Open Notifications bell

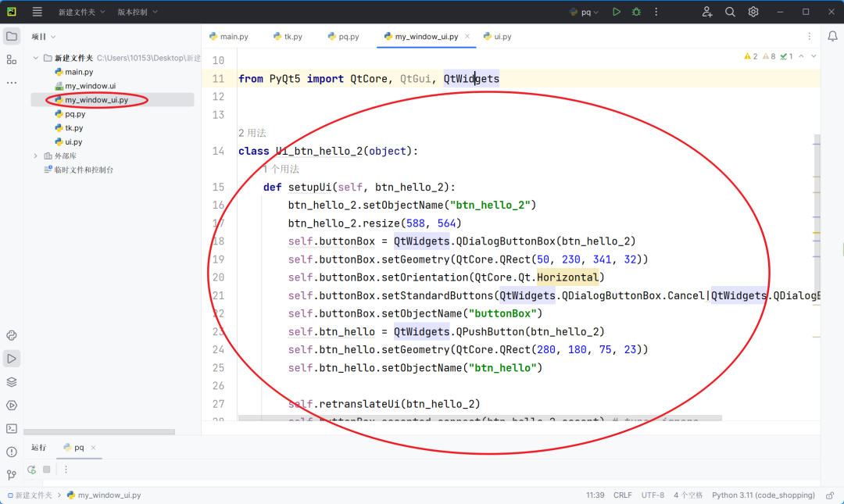[832, 37]
